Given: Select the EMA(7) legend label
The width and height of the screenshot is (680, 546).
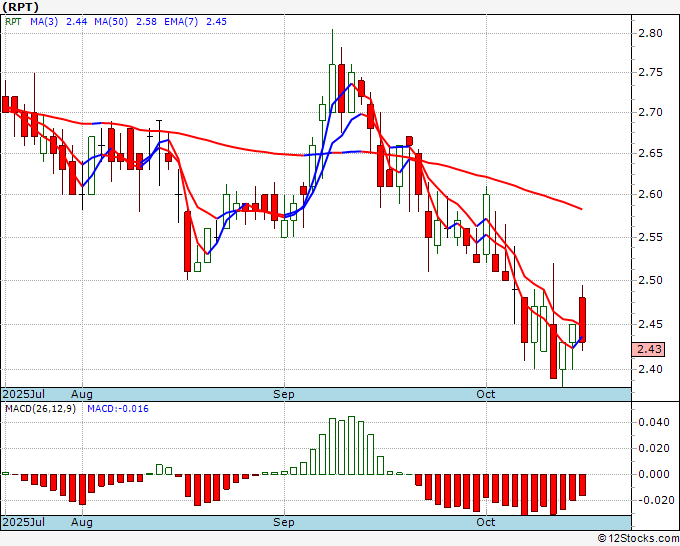Looking at the screenshot, I should coord(181,22).
